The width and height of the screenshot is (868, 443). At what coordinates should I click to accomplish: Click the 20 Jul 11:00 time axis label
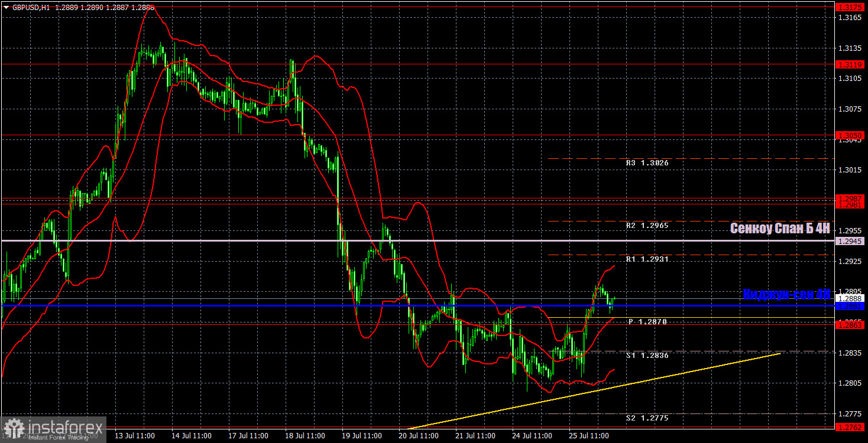[x=419, y=436]
